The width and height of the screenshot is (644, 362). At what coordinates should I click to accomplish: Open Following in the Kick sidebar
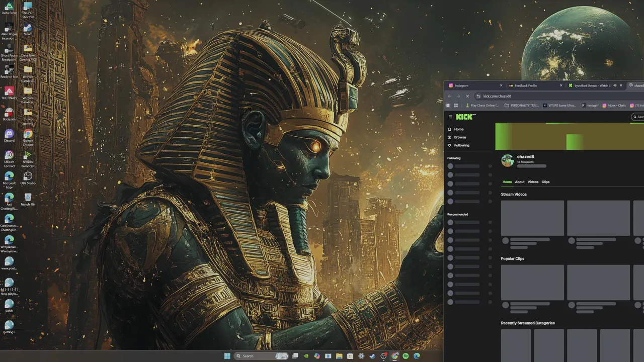[x=458, y=145]
